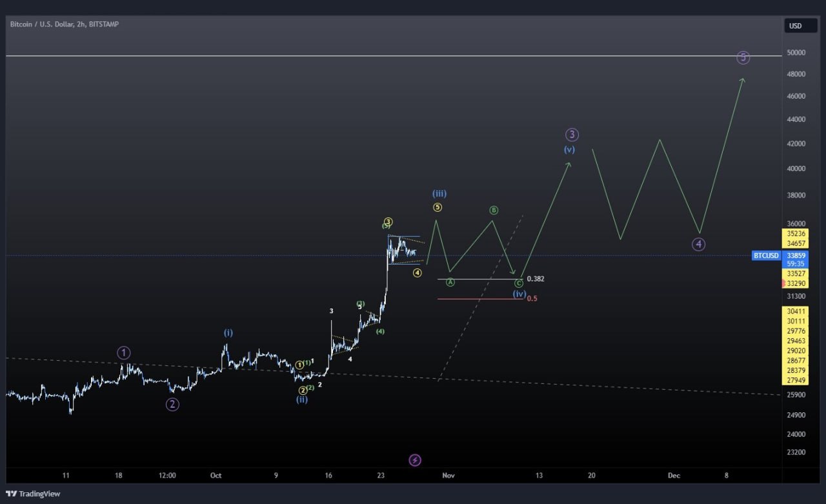Click the 33290 yellow price label
Screen dimensions: 826x504
click(796, 283)
